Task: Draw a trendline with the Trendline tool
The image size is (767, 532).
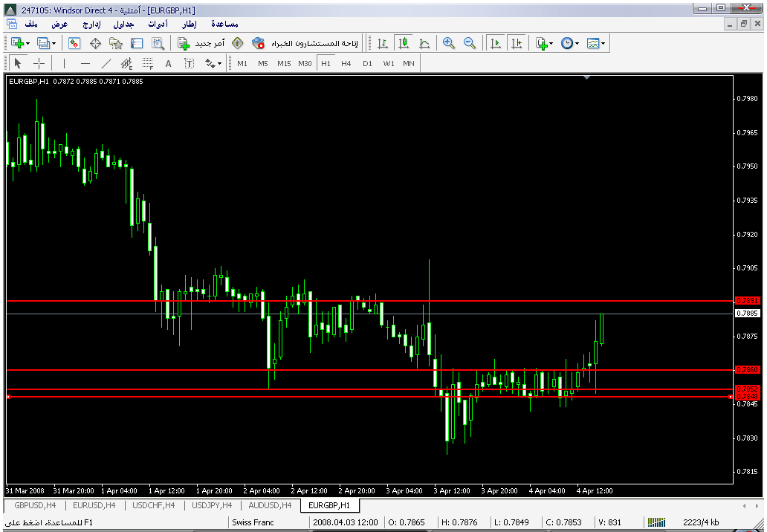Action: coord(106,64)
